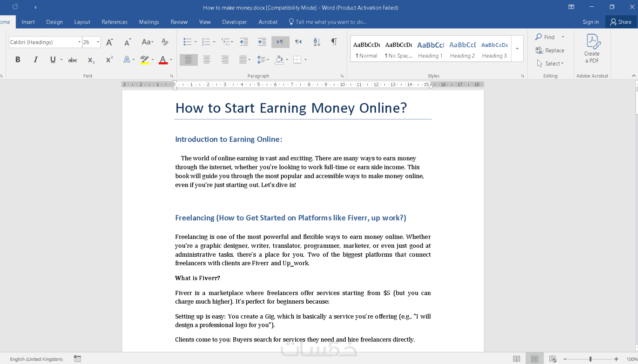
Task: Open the Insert tab
Action: (28, 22)
